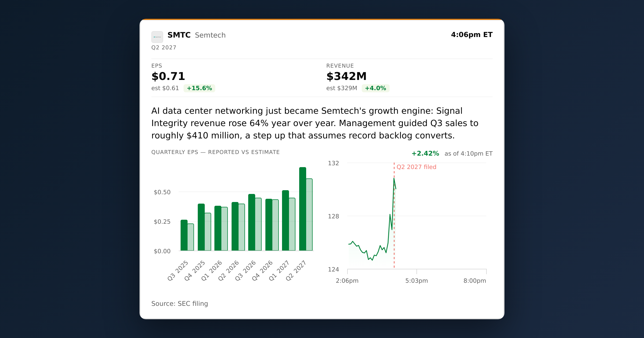Image resolution: width=644 pixels, height=338 pixels.
Task: Click the $342M revenue value
Action: click(346, 76)
